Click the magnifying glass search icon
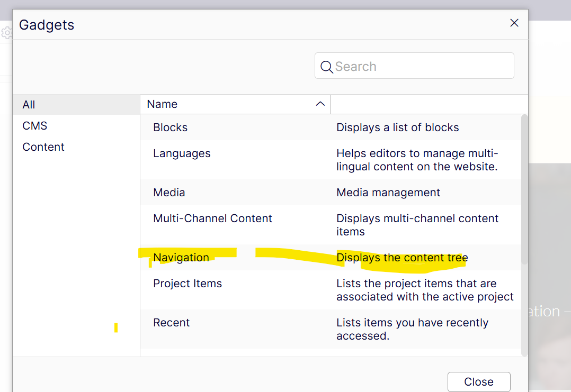Screen dimensions: 571x392 tap(327, 67)
